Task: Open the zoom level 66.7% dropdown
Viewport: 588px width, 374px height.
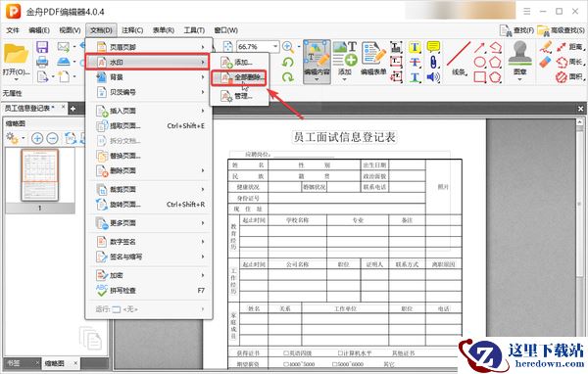Action: 275,46
